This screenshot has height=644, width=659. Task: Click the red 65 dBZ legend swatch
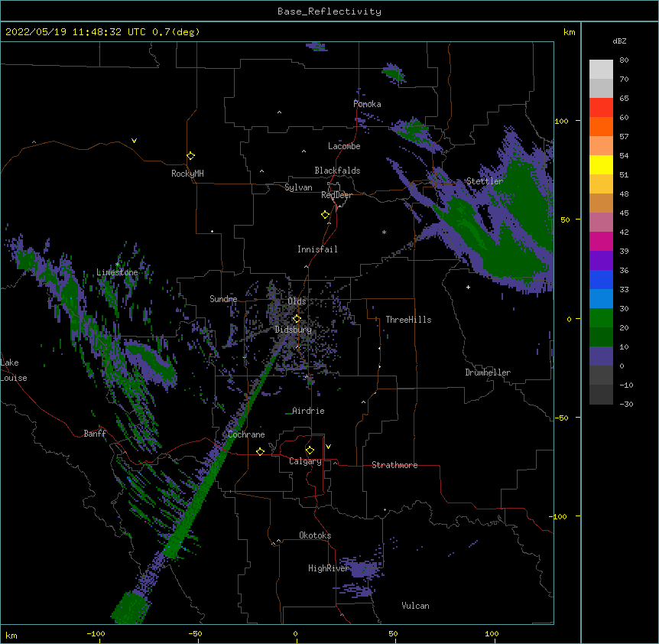(x=601, y=108)
